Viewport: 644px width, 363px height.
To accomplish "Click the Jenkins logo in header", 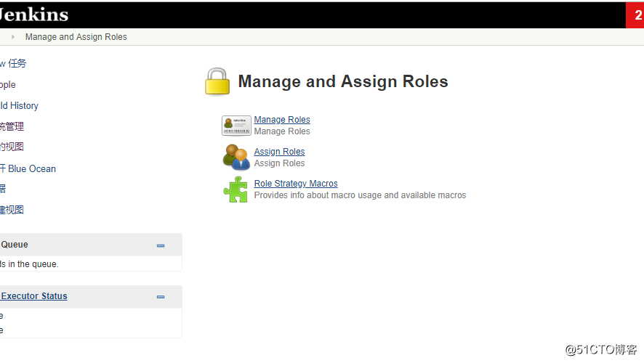I will (33, 15).
